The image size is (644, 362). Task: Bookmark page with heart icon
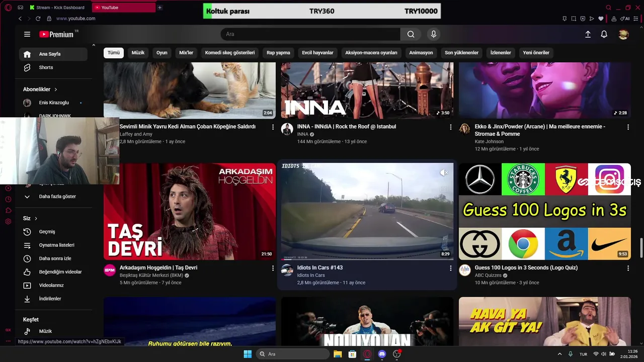click(x=601, y=19)
